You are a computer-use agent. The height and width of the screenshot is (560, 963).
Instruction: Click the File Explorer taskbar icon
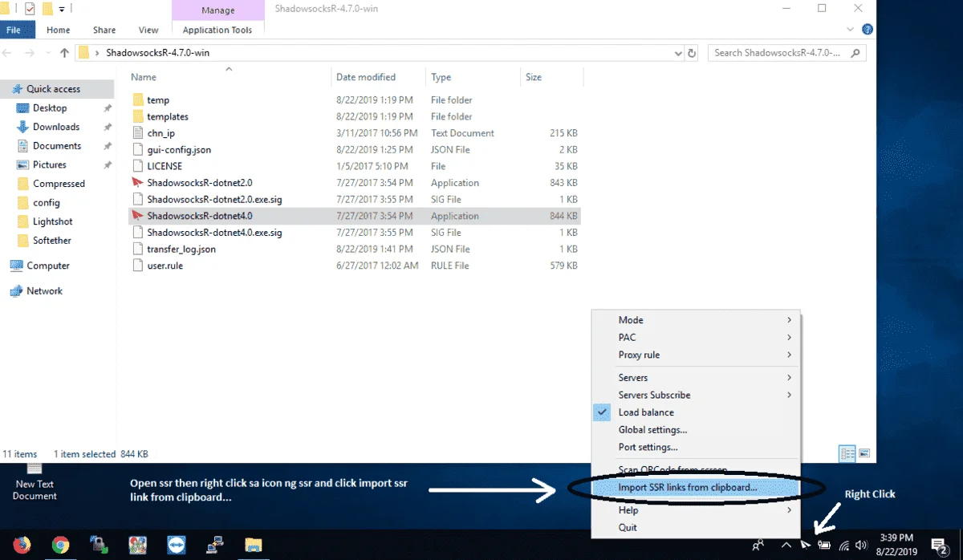(x=253, y=545)
